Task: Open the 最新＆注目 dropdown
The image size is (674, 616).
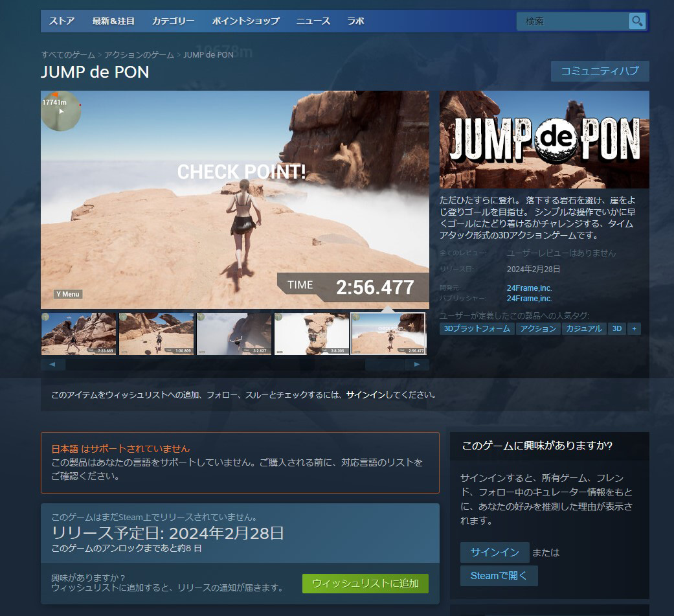Action: coord(113,21)
